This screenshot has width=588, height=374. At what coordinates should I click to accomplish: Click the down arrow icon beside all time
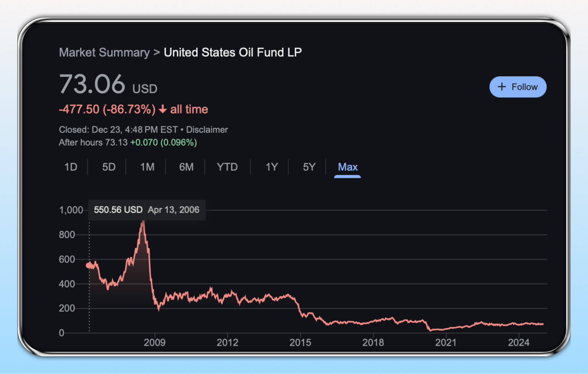coord(163,109)
